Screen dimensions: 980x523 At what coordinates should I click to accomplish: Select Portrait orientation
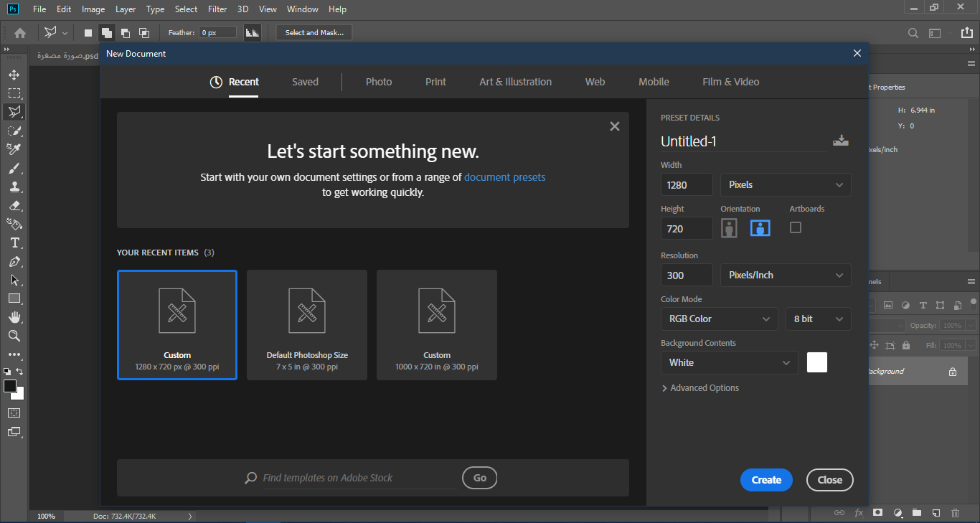coord(730,228)
